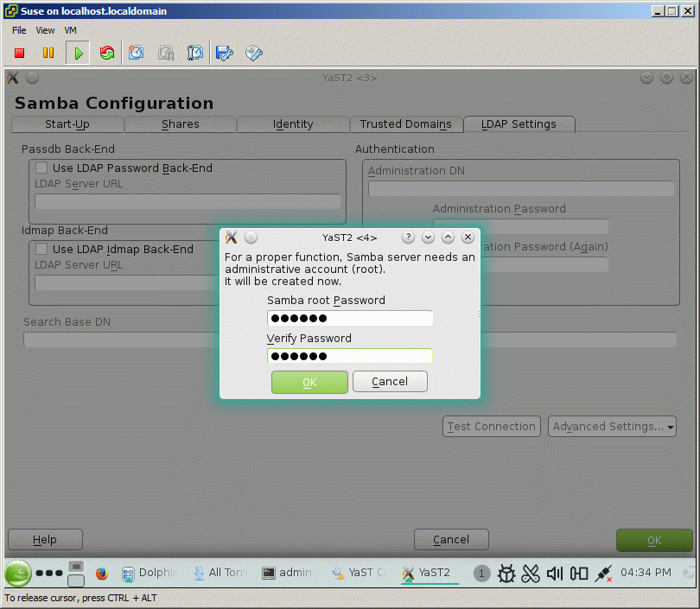The width and height of the screenshot is (700, 609).
Task: Shade the YaST2 <4> dialog with up arrow
Action: [448, 238]
